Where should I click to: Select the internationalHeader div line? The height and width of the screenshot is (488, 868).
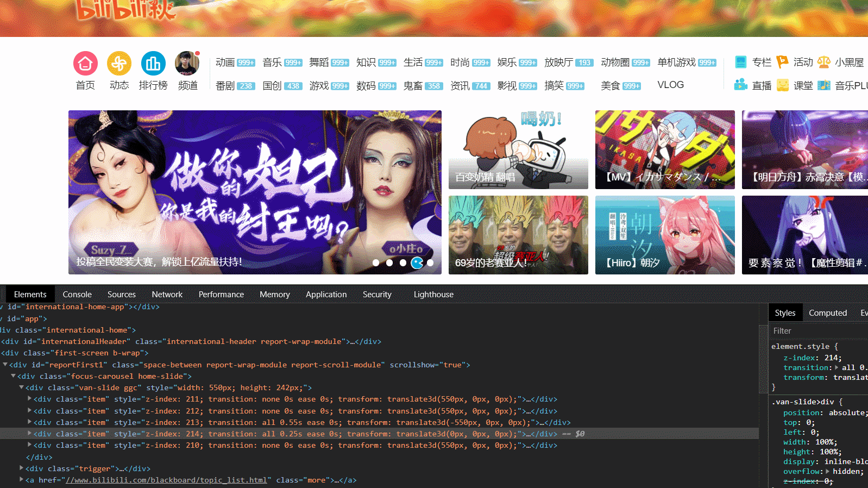(191, 341)
